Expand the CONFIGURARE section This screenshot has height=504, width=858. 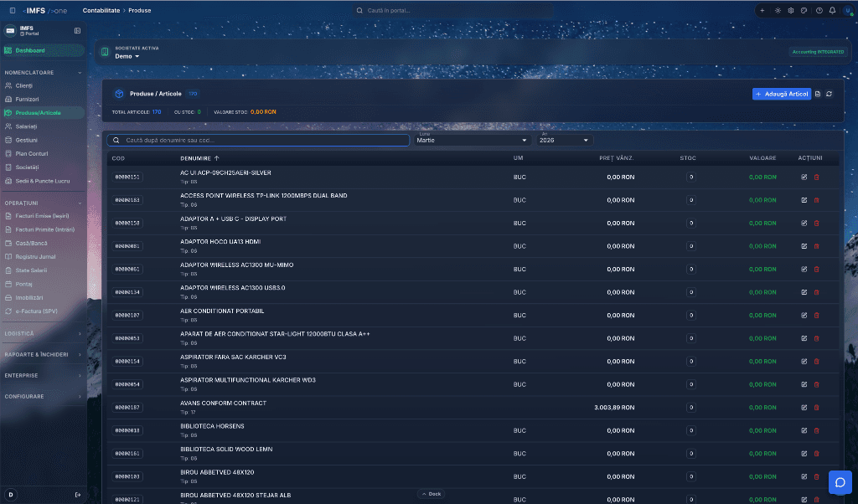[43, 396]
